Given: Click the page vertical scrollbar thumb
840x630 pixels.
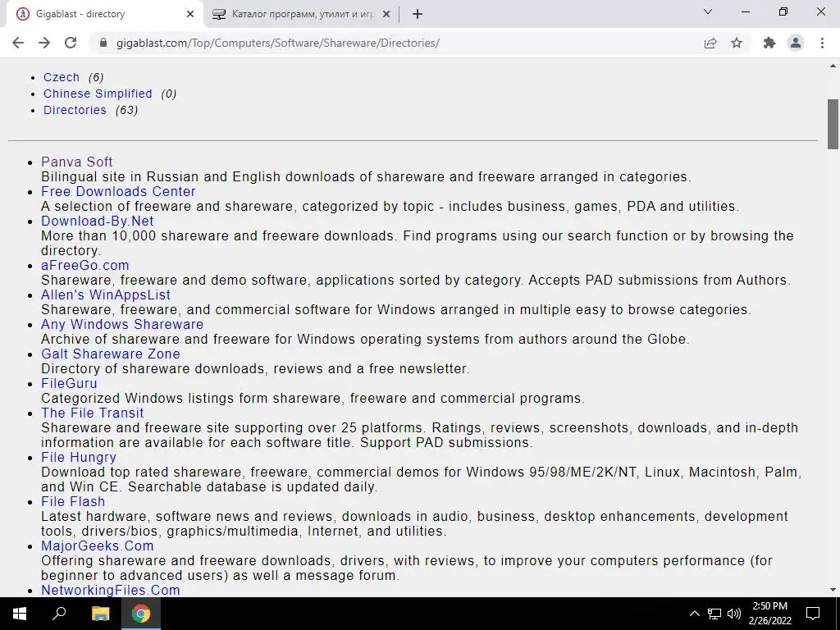Looking at the screenshot, I should point(833,125).
